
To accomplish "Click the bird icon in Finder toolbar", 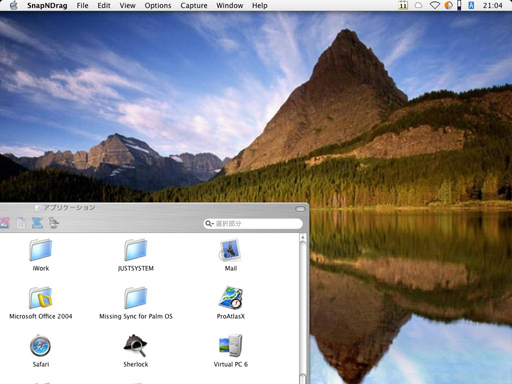I will point(54,223).
